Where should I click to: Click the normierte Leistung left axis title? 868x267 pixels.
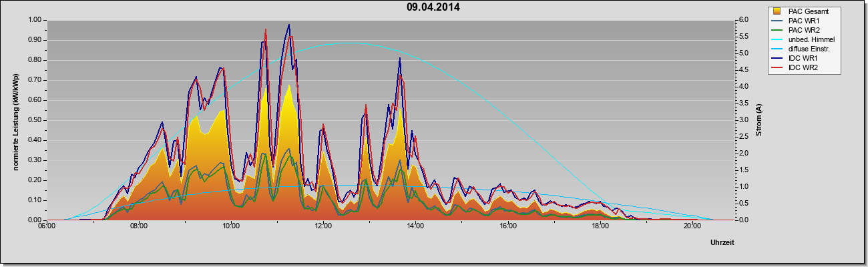(15, 120)
